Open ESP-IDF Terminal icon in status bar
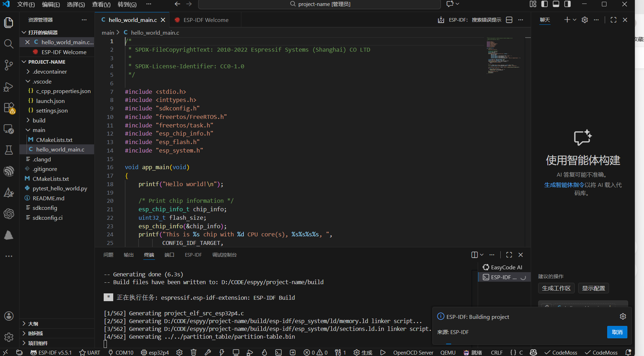The height and width of the screenshot is (356, 644). click(278, 352)
